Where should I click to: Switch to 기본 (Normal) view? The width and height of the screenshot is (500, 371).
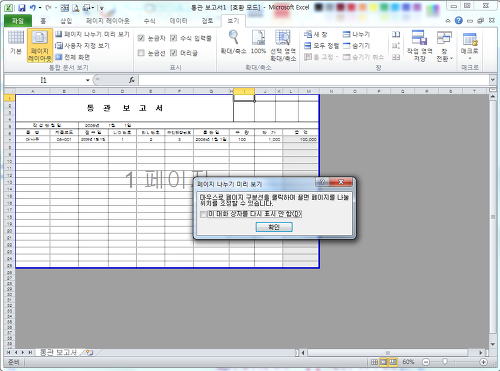[16, 42]
